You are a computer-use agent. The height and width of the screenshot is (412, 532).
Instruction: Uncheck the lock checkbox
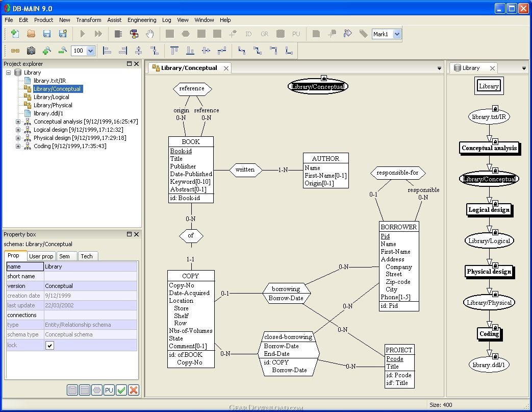pyautogui.click(x=50, y=346)
